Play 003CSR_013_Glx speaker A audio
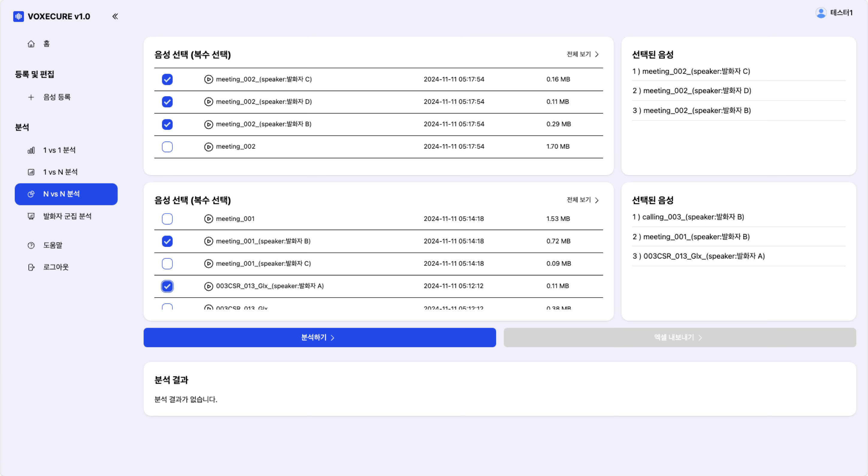This screenshot has width=868, height=476. tap(208, 286)
